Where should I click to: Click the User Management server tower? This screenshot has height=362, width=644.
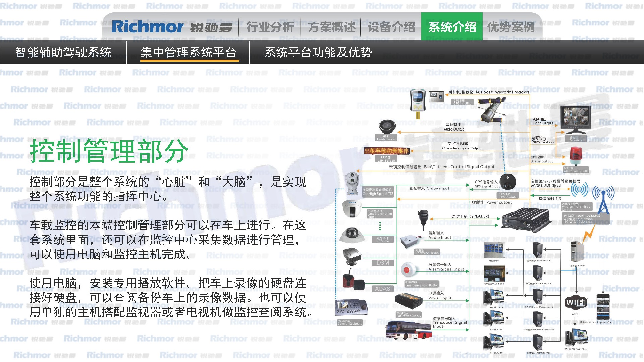(538, 297)
